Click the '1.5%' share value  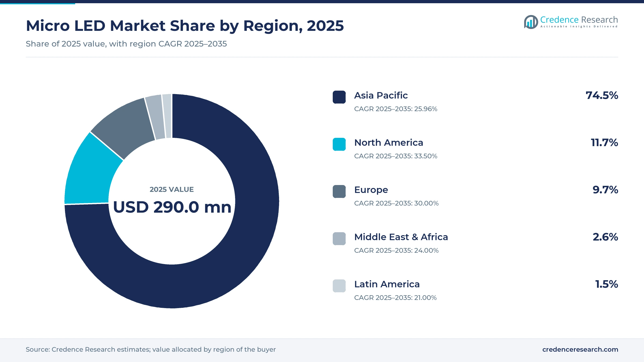(606, 284)
